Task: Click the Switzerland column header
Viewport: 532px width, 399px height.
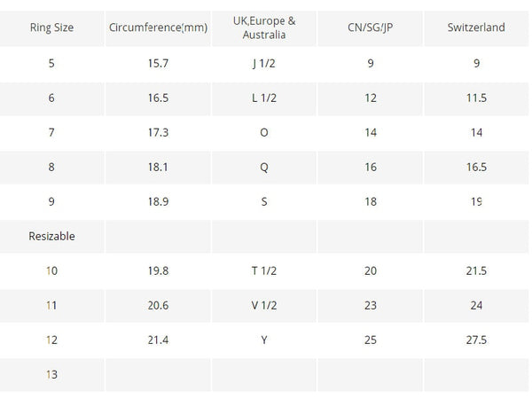Action: coord(477,27)
